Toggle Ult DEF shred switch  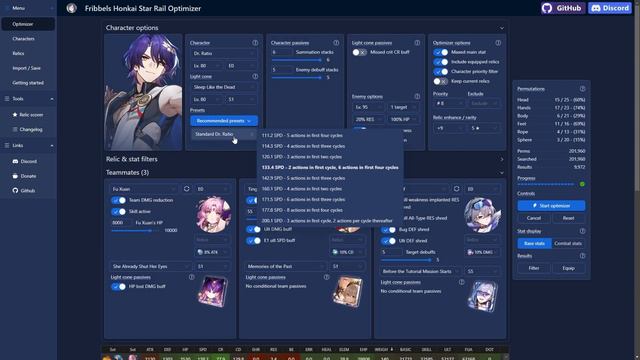coord(388,241)
